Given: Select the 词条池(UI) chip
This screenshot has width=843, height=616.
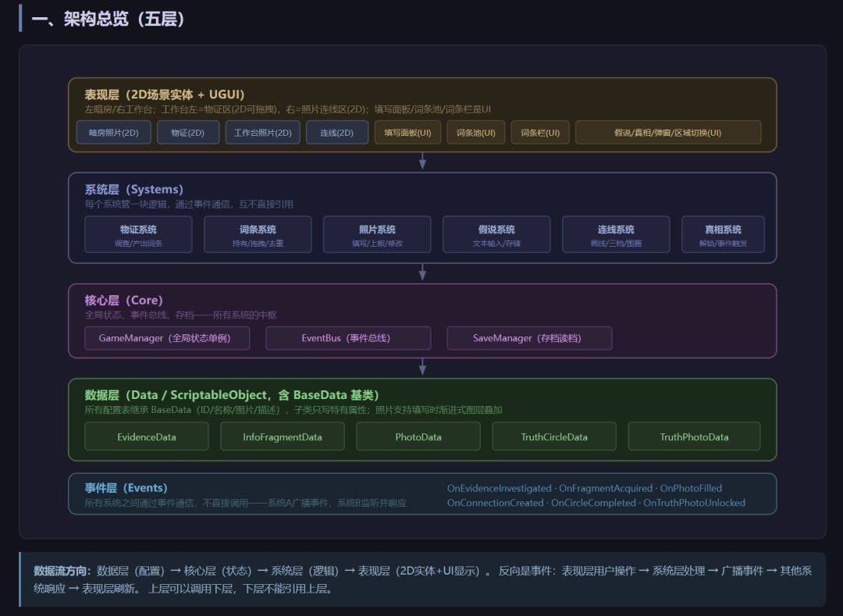Looking at the screenshot, I should [x=476, y=132].
